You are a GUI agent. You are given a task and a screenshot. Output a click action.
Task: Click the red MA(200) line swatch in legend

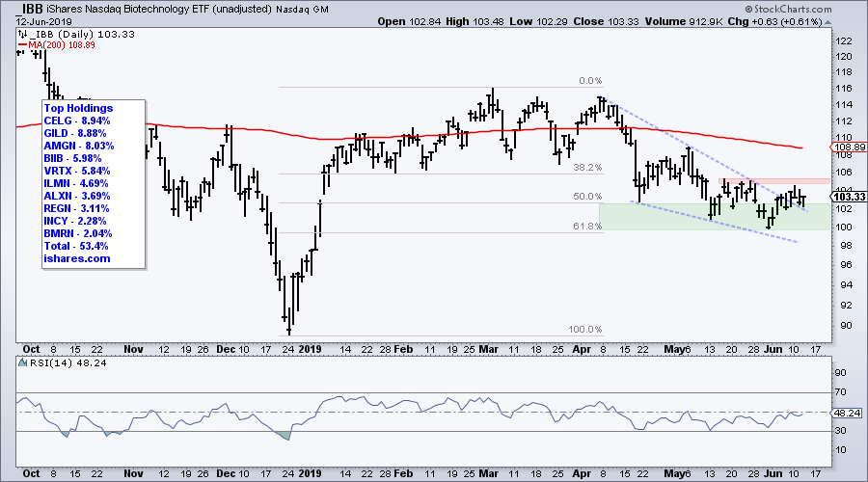22,44
